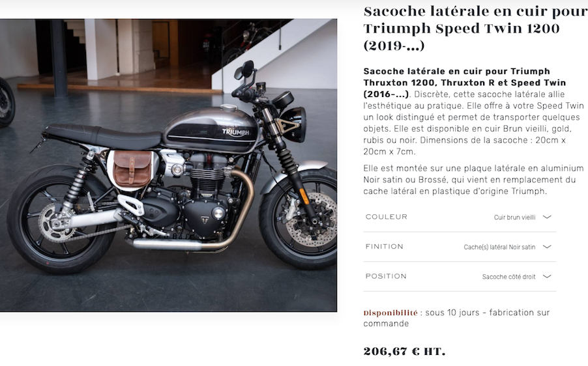
Task: Click the price 206,67 € HT.
Action: tap(404, 352)
